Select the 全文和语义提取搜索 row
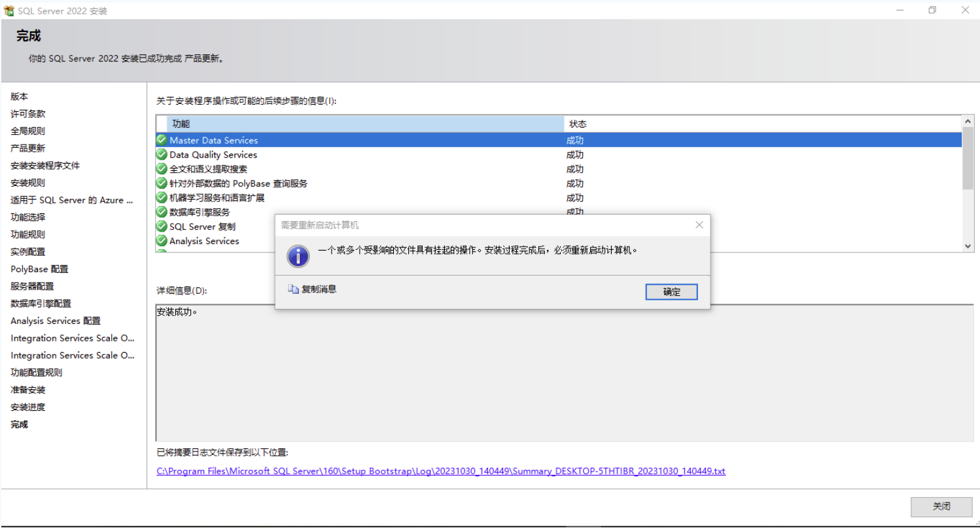The width and height of the screenshot is (980, 528). pos(559,169)
